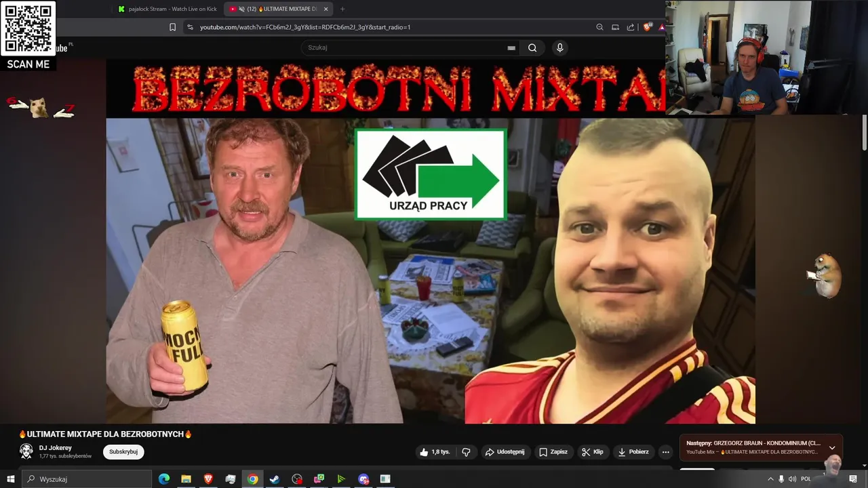Open the three-dot more actions menu
Screen dimensions: 868x488
666,452
